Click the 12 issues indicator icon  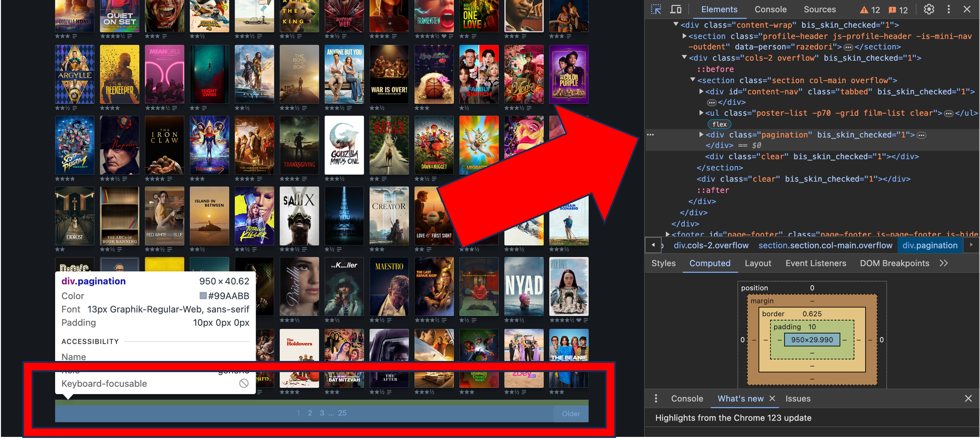point(898,10)
